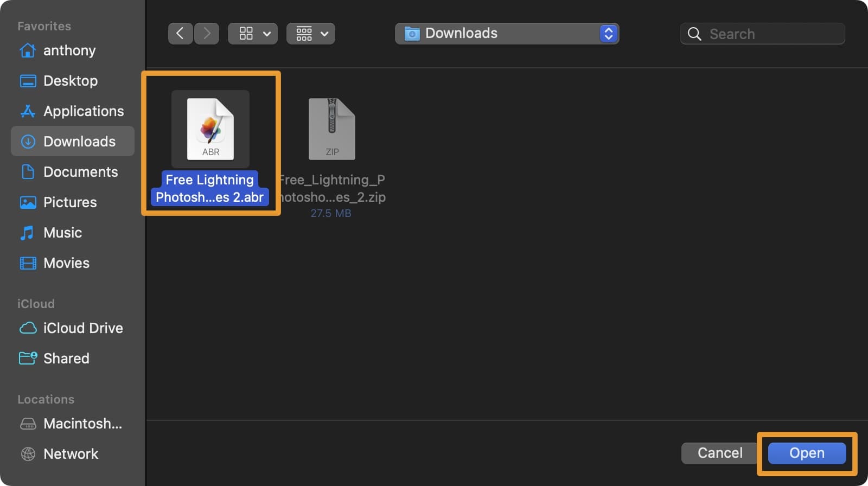Open the Pictures folder in sidebar
The height and width of the screenshot is (486, 868).
pos(70,202)
